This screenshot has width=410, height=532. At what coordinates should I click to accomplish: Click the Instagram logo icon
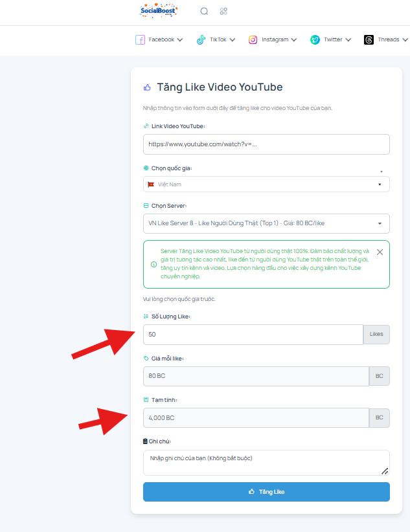[x=253, y=39]
